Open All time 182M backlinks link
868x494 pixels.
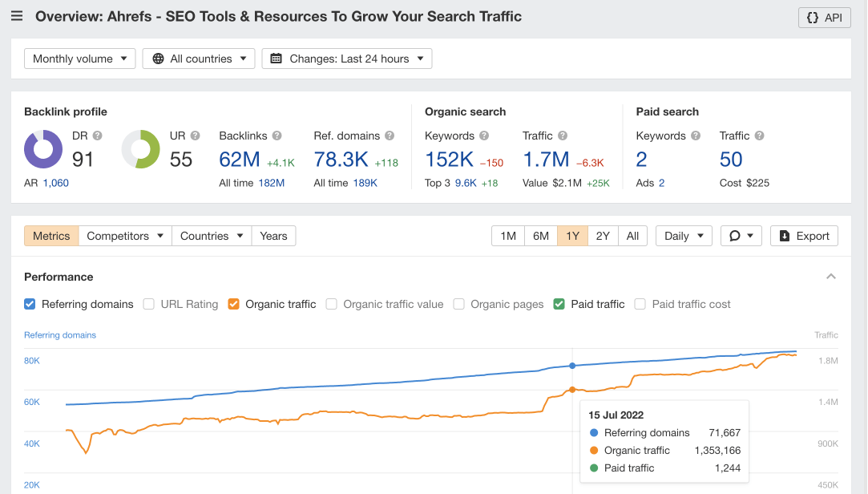pos(271,183)
